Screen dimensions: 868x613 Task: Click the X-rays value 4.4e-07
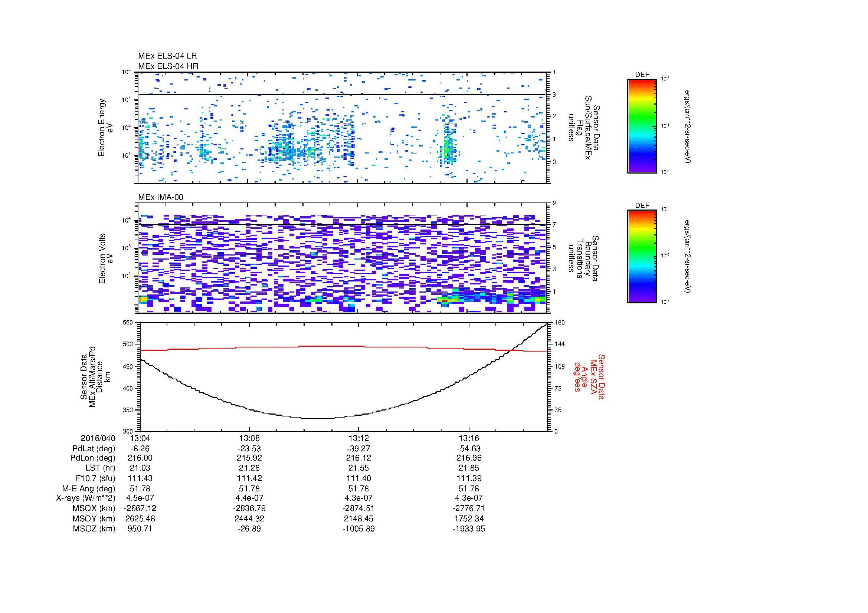point(249,498)
